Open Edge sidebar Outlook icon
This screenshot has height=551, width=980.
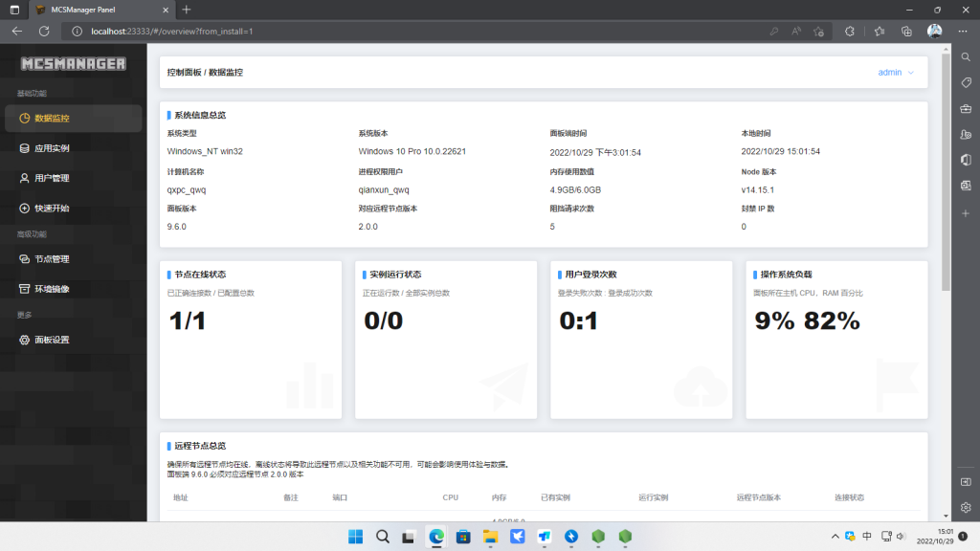pos(966,186)
